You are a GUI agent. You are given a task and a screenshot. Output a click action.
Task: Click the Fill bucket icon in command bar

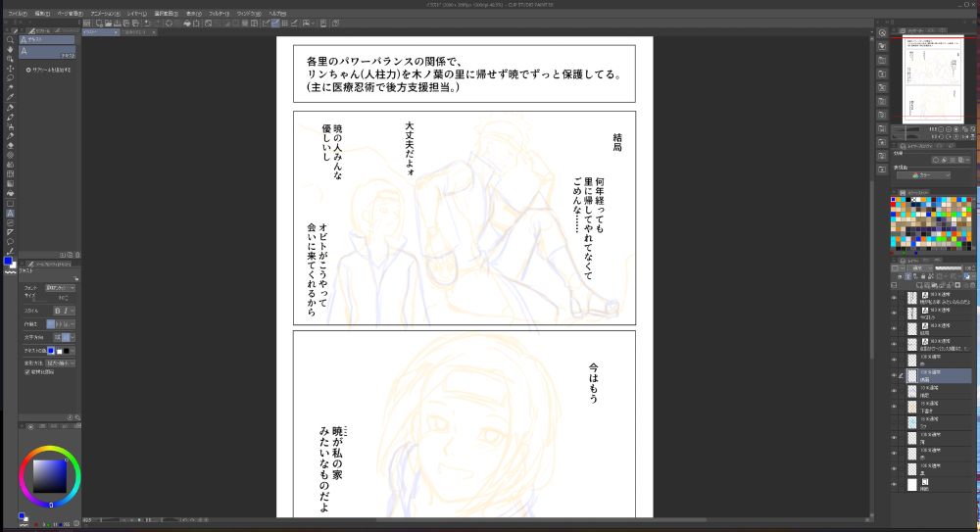point(187,24)
